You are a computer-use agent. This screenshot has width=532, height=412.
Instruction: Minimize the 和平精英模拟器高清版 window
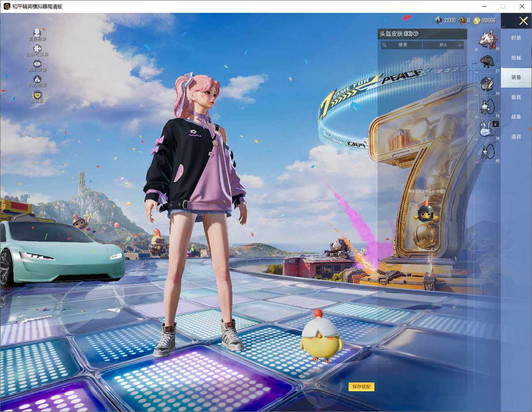coord(485,6)
